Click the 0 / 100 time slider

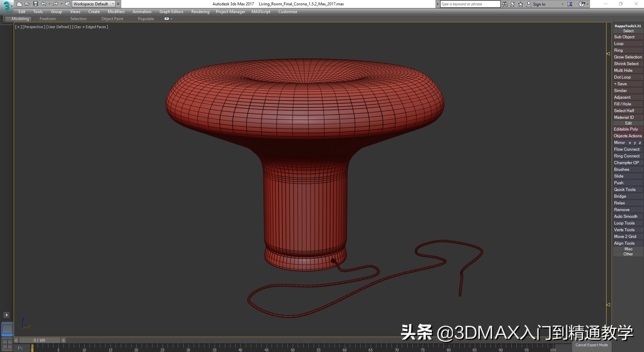(39, 340)
